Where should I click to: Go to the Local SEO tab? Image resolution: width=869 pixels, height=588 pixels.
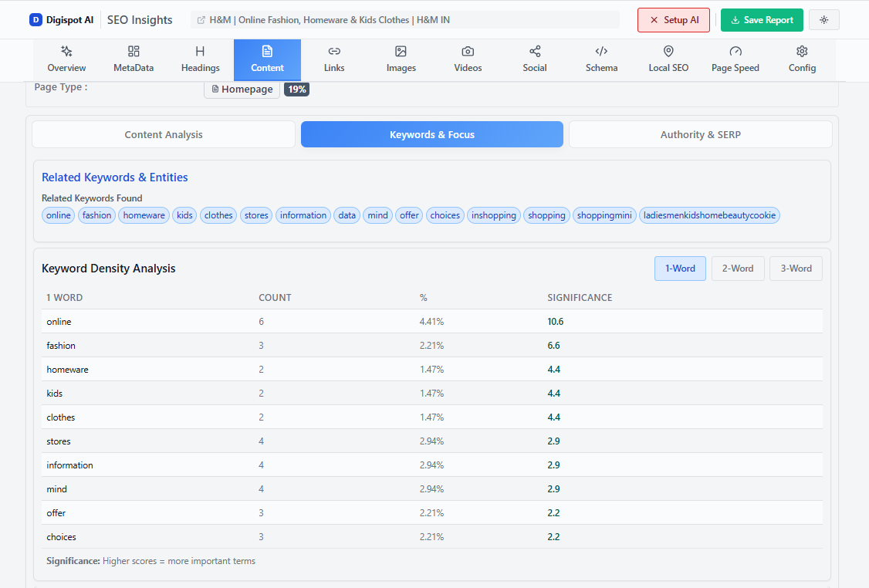[668, 60]
